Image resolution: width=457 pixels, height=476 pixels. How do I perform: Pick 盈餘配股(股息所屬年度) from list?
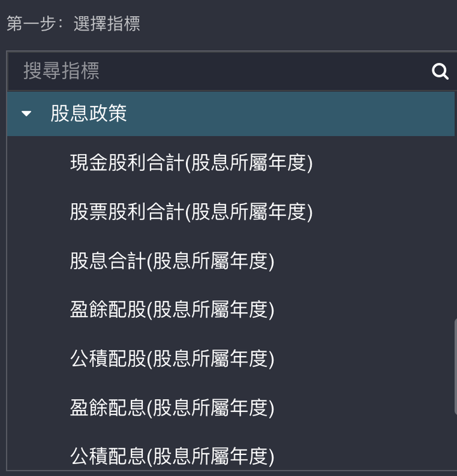click(172, 310)
